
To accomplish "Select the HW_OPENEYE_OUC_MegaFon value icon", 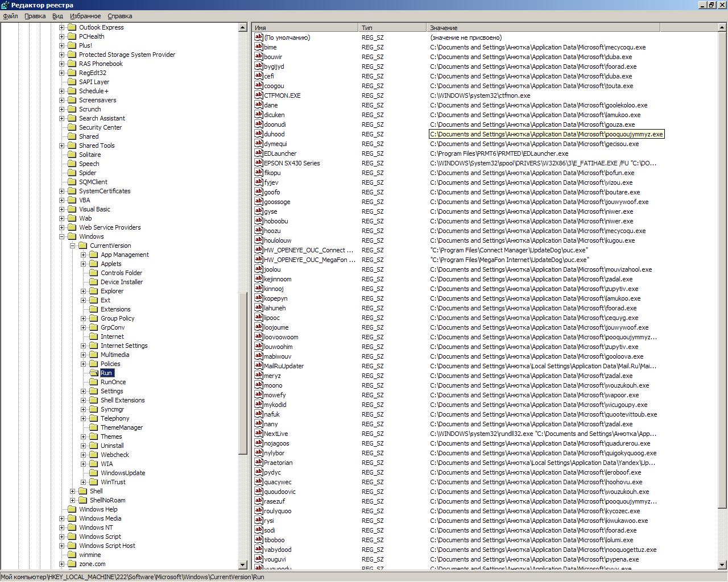I will coord(259,260).
